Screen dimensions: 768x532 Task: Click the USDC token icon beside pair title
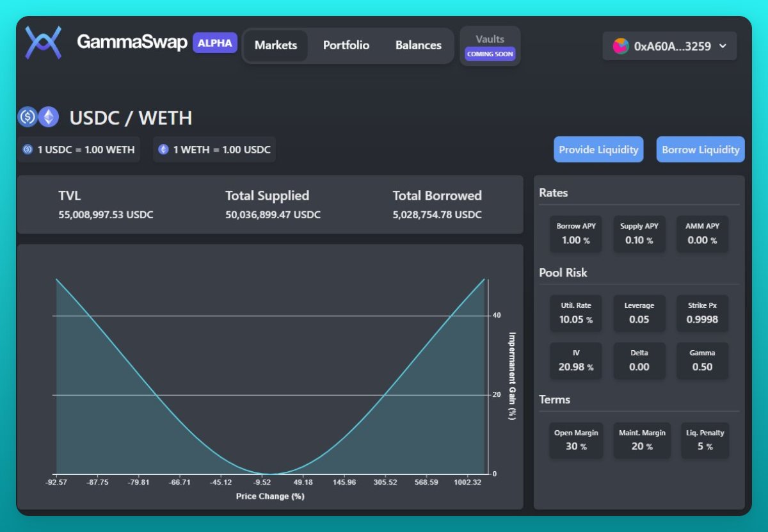point(28,117)
